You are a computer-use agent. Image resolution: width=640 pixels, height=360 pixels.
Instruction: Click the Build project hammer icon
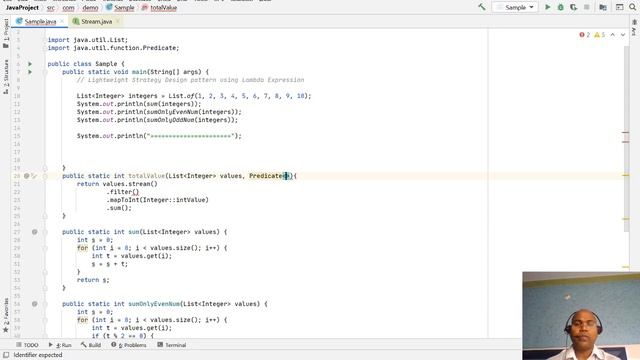pos(482,7)
